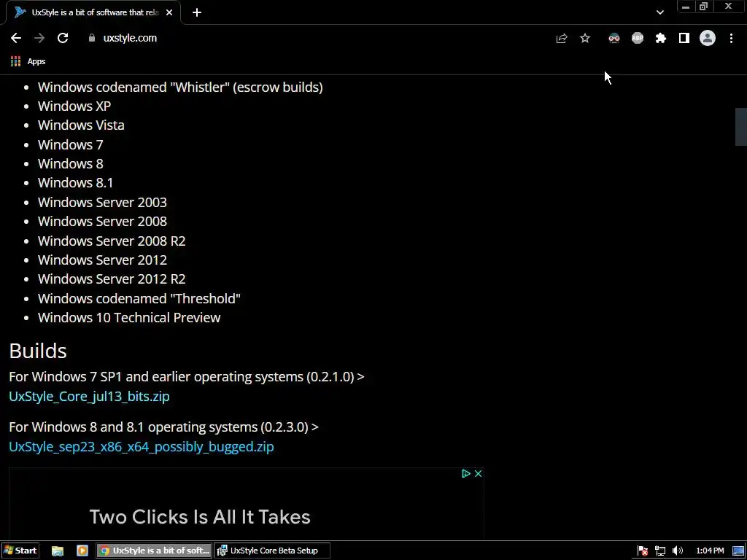This screenshot has height=560, width=747.
Task: Click the lock site info icon
Action: click(92, 38)
